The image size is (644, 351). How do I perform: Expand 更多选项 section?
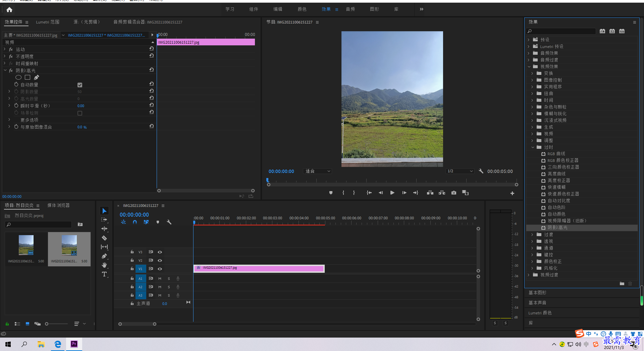pyautogui.click(x=9, y=120)
